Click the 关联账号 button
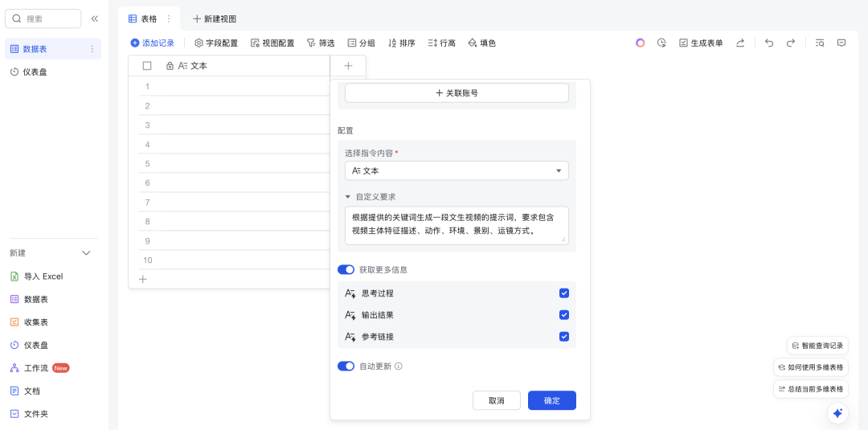Viewport: 868px width, 430px height. [457, 93]
